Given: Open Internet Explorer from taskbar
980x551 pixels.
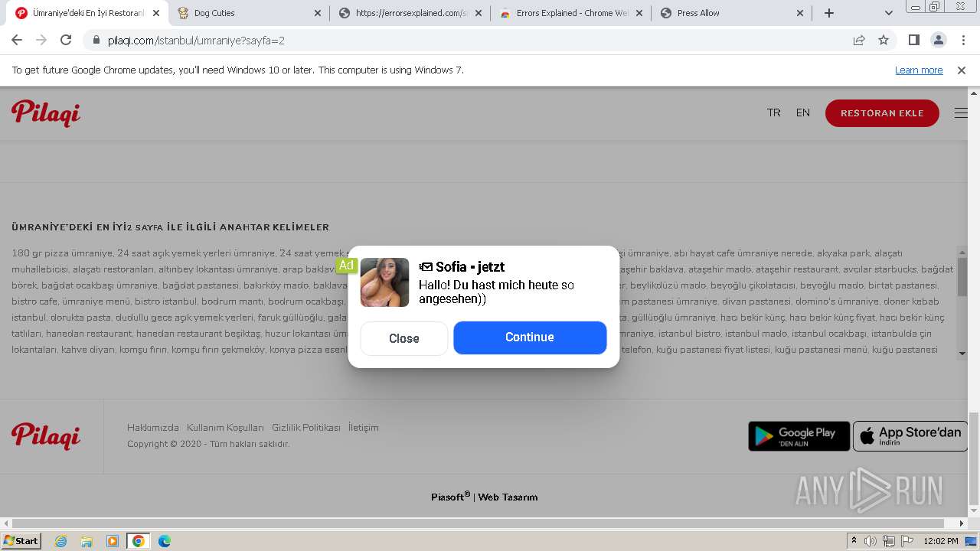Looking at the screenshot, I should click(61, 541).
